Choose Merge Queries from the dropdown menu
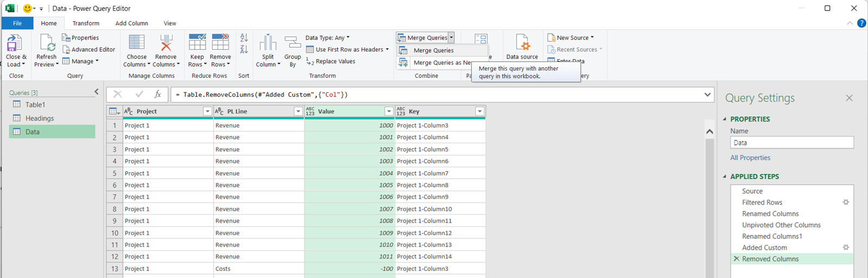This screenshot has width=868, height=278. pos(433,50)
